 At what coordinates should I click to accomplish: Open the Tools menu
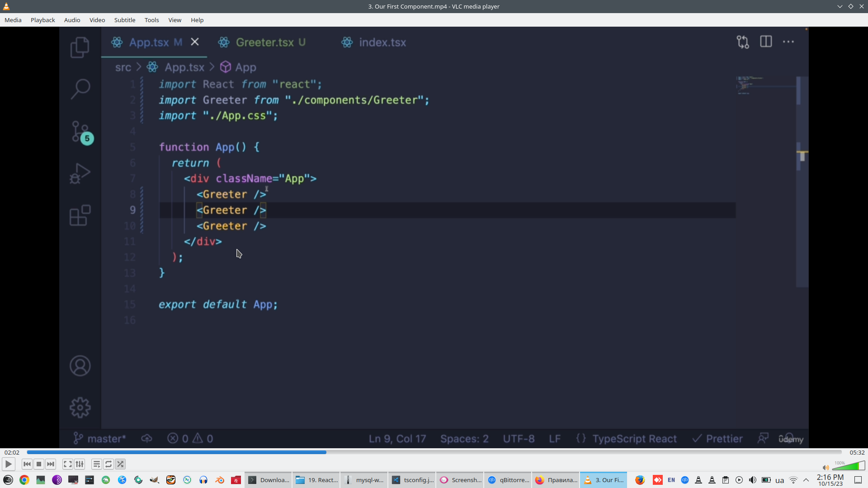(151, 20)
